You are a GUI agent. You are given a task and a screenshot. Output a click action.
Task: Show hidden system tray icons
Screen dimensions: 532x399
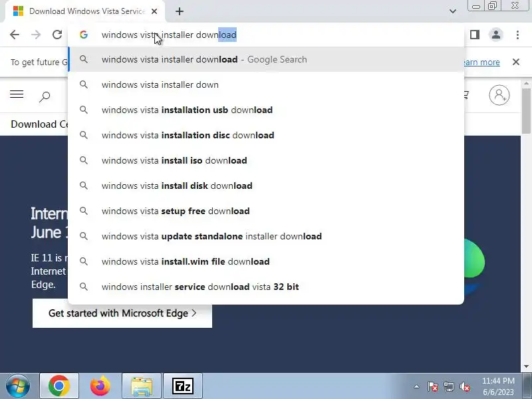(x=416, y=386)
